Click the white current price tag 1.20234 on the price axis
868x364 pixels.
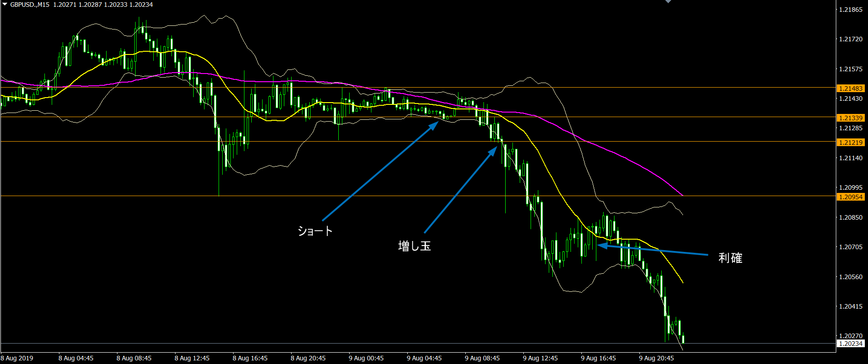pyautogui.click(x=850, y=344)
